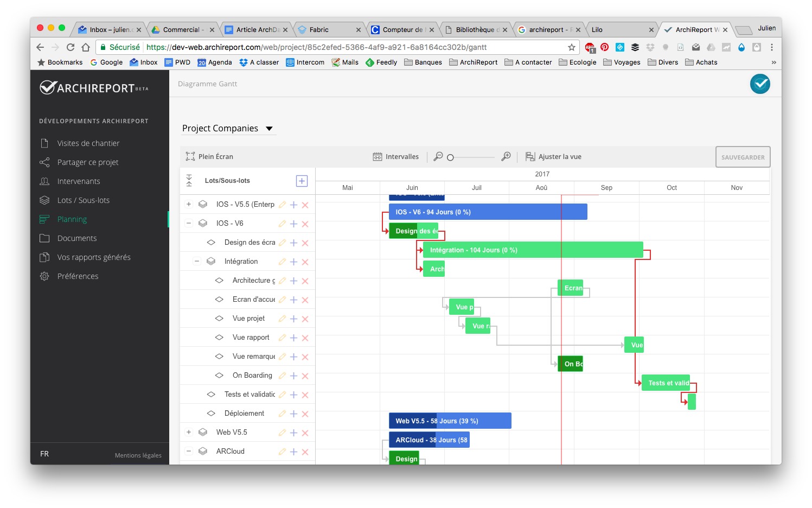The height and width of the screenshot is (508, 812).
Task: Collapse the IOS - V6 lot
Action: (x=189, y=223)
